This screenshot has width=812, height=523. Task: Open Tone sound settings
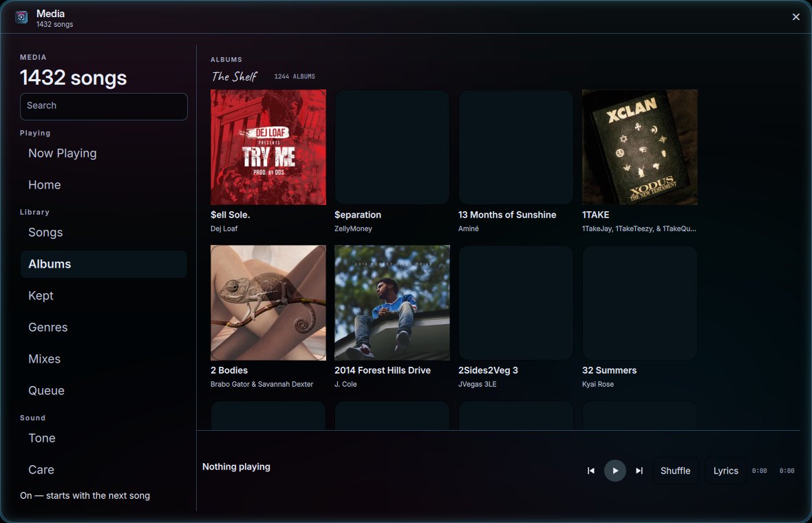tap(104, 438)
